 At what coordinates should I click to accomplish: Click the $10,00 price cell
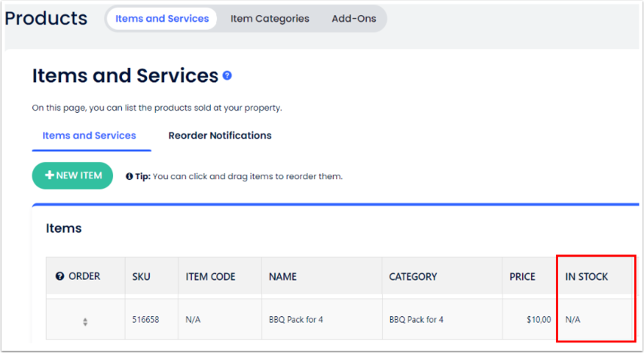click(x=539, y=320)
